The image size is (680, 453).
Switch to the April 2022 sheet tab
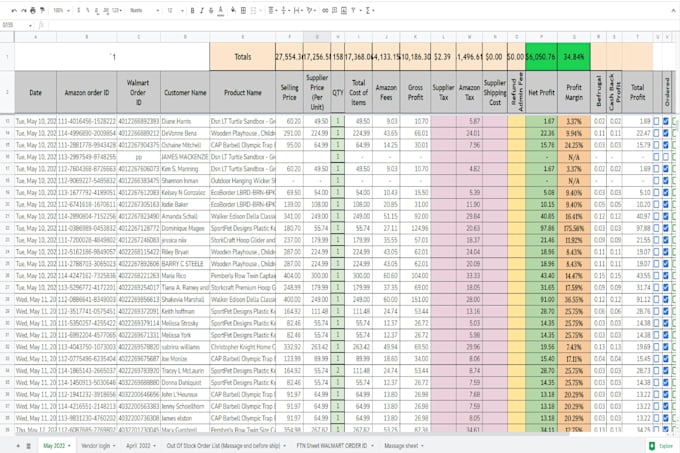[x=141, y=446]
